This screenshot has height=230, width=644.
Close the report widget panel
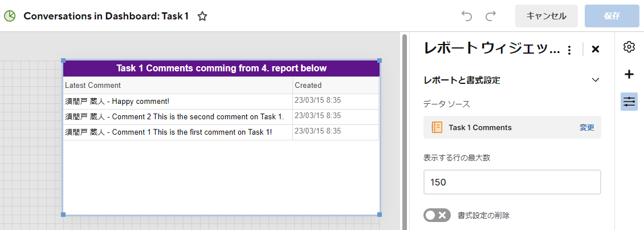pyautogui.click(x=595, y=50)
